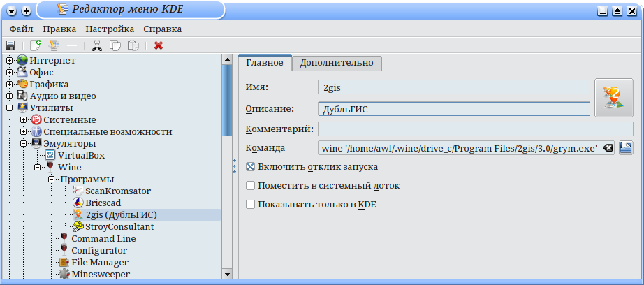Click the Wine glass icon beside Wine
644x285 pixels.
(x=50, y=167)
